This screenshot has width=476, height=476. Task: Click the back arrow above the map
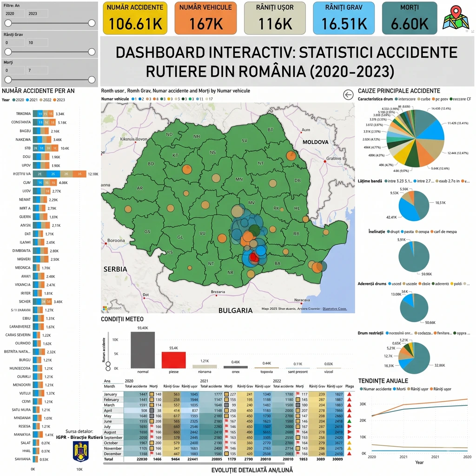(348, 95)
